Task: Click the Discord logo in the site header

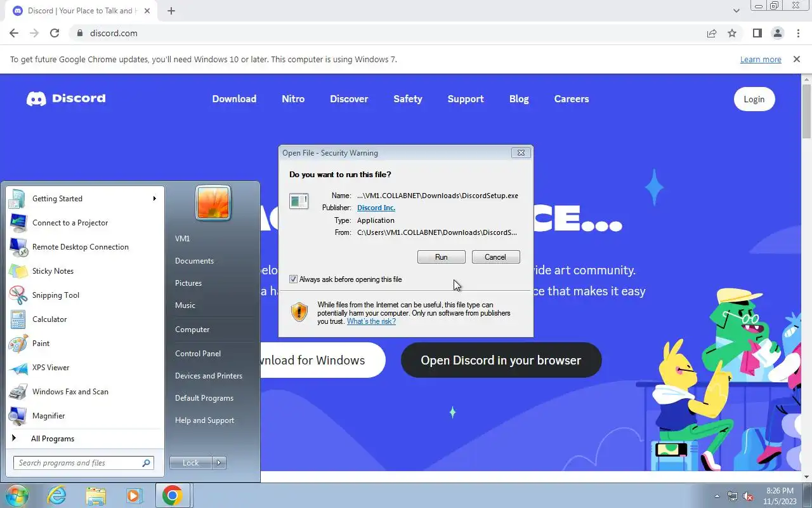Action: coord(66,98)
